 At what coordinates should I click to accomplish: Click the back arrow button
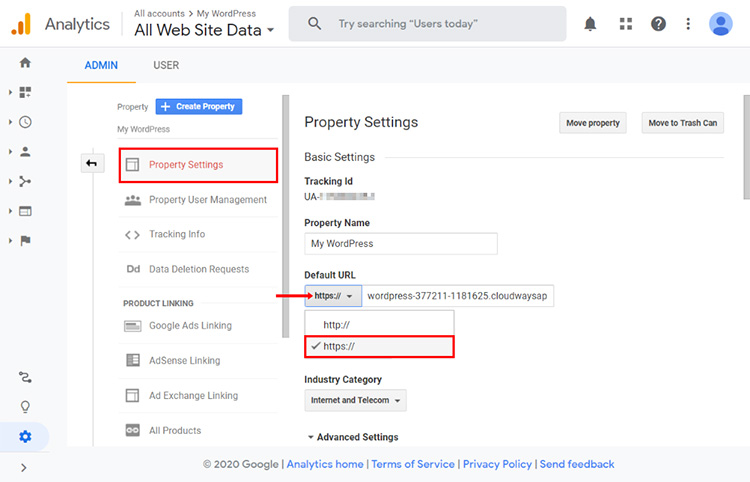pyautogui.click(x=92, y=164)
